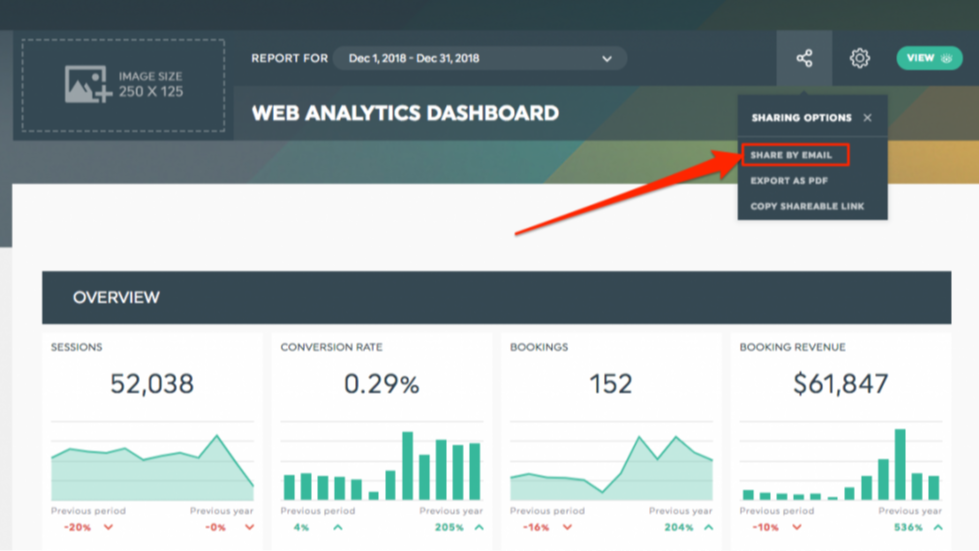Expand the report date range dropdown

[606, 59]
